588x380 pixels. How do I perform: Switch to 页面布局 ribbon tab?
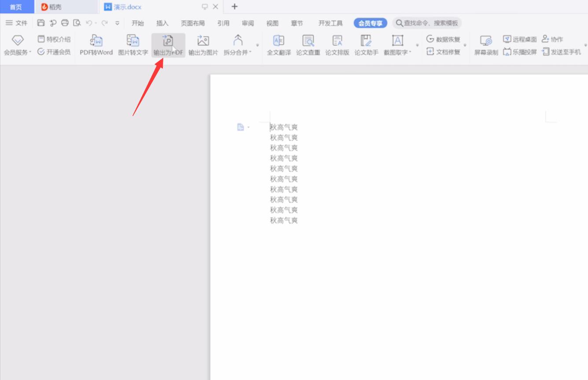(x=193, y=23)
